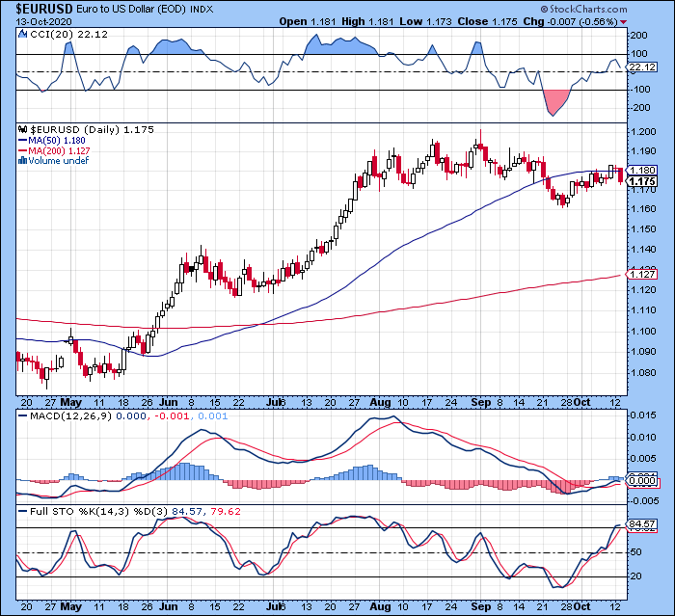Click the Jun label on bottom date axis
Image resolution: width=675 pixels, height=616 pixels.
[x=169, y=606]
